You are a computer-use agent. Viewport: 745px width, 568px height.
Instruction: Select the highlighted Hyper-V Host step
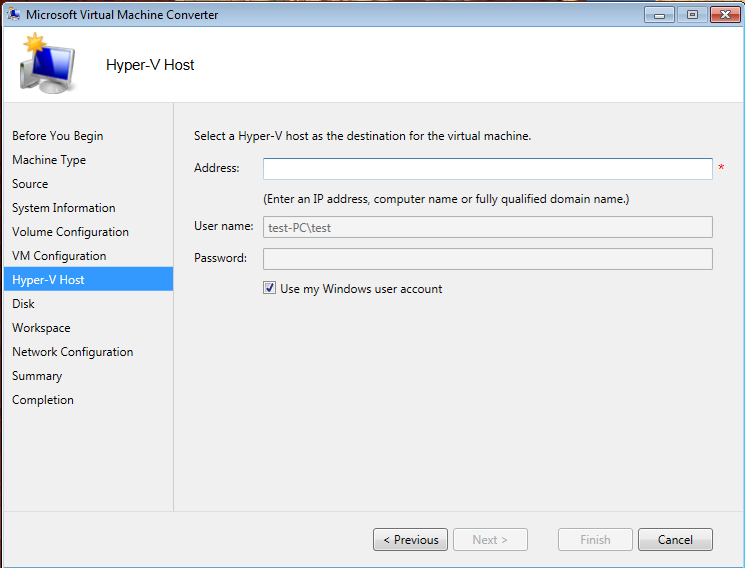(x=48, y=280)
